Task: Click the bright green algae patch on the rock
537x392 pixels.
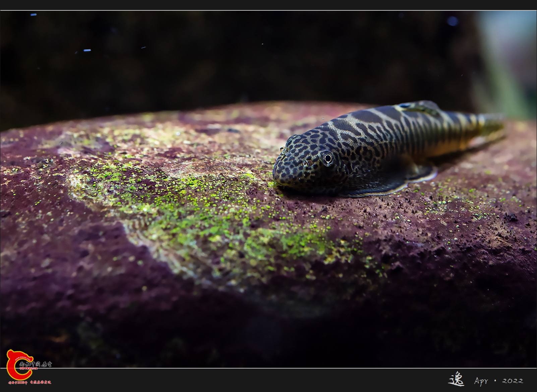Action: (x=188, y=188)
